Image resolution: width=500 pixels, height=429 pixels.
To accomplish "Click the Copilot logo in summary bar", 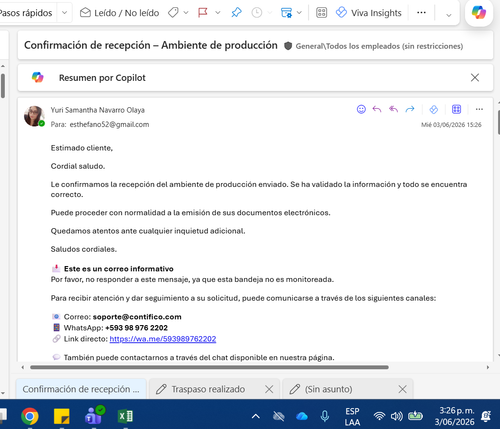I will (38, 77).
